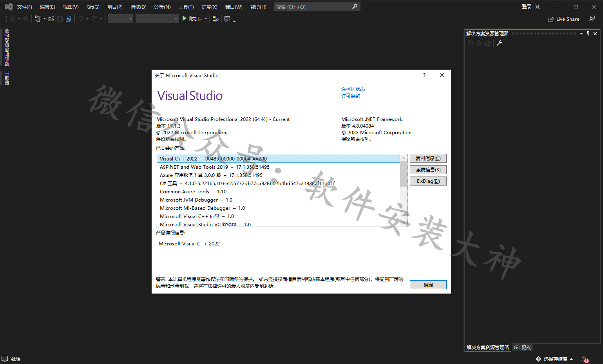Open the 编辑(E) menu
Image resolution: width=603 pixels, height=364 pixels.
click(47, 7)
